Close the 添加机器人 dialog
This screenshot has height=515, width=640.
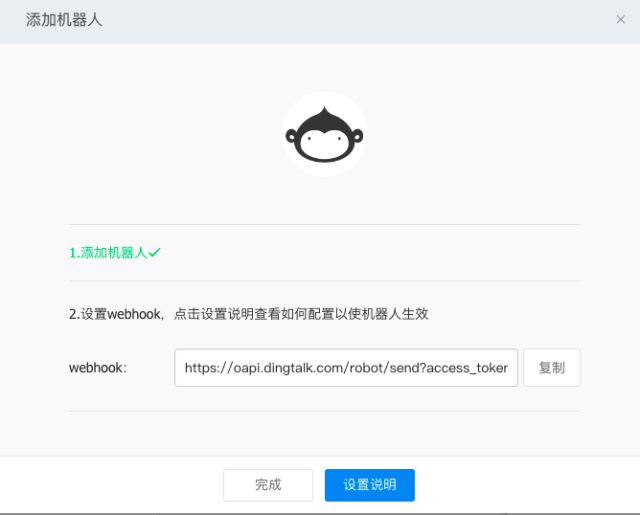pyautogui.click(x=621, y=19)
